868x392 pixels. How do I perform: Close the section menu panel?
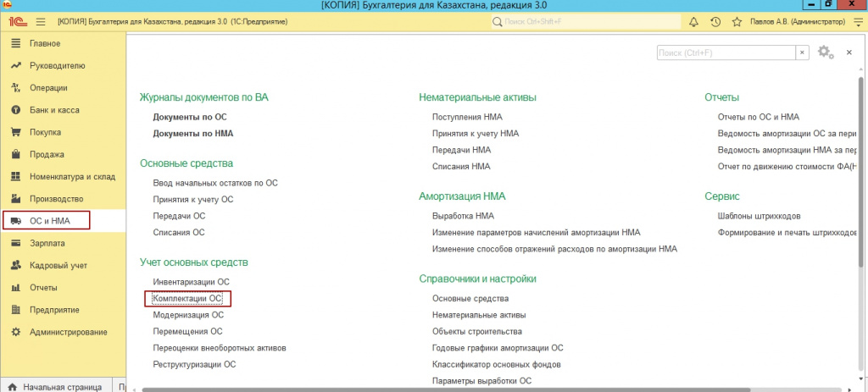click(849, 52)
